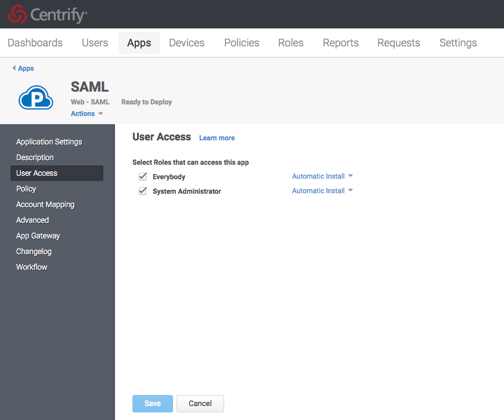Click the back arrow beside Apps breadcrumb
504x420 pixels.
pos(14,68)
